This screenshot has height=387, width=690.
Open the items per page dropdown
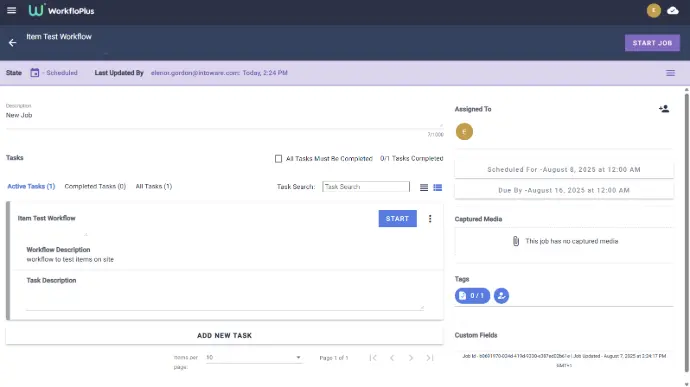253,358
